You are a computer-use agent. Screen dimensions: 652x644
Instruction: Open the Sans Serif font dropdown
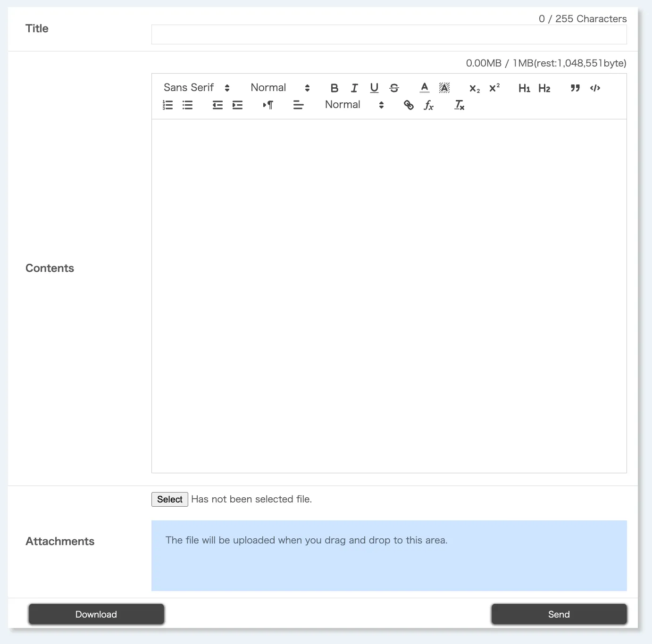(196, 88)
